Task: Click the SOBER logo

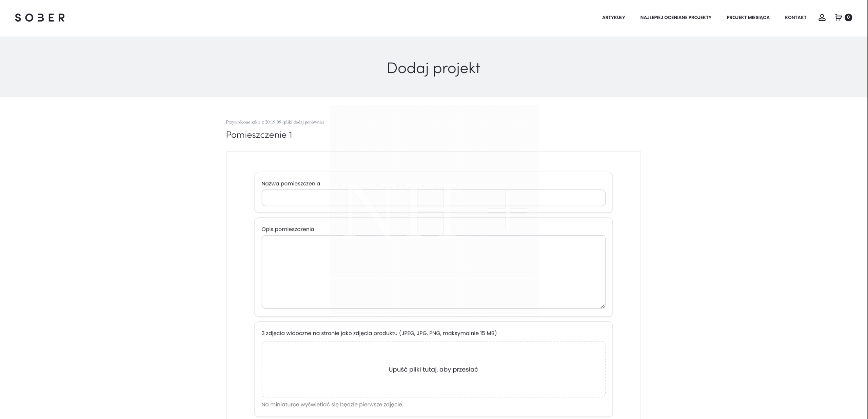Action: pyautogui.click(x=40, y=18)
